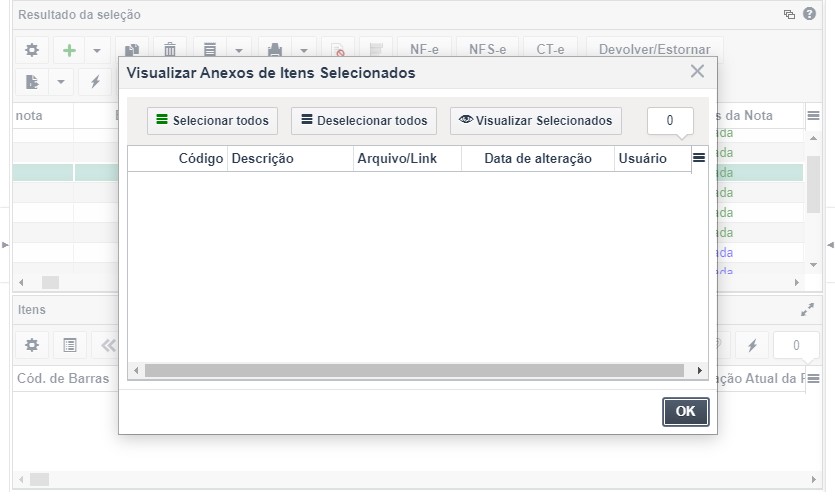Click dialog scrollbar left arrow
The image size is (835, 501).
[x=136, y=371]
